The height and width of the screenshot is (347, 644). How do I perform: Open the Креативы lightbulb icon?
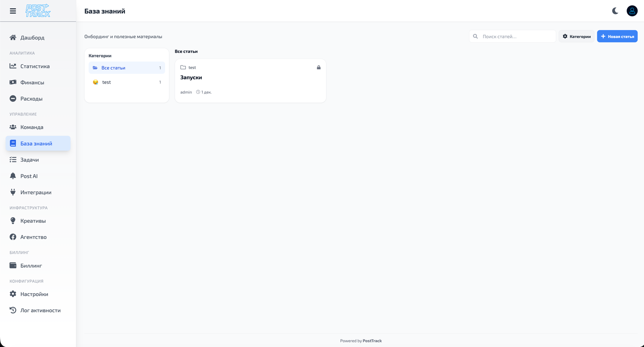coord(13,221)
